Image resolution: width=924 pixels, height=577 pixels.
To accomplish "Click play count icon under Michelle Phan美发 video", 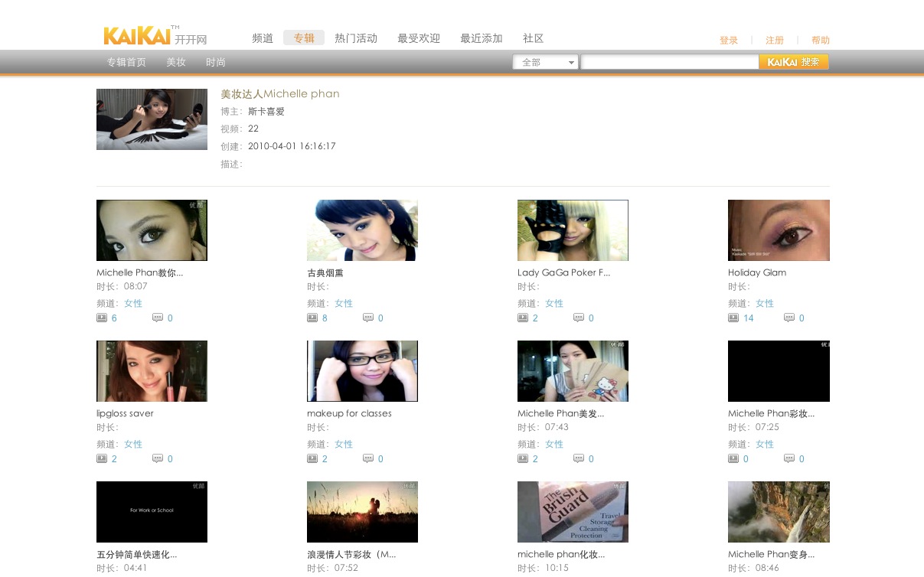I will (x=523, y=458).
